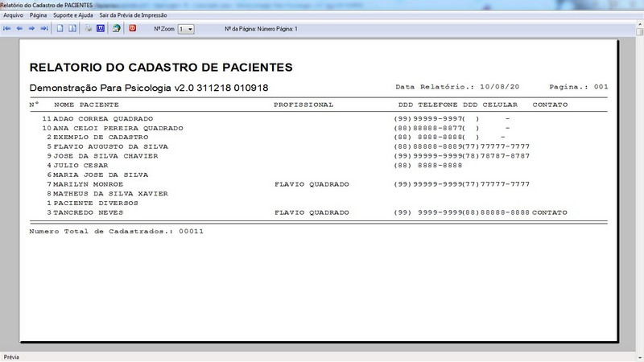
Task: Select patient row 'ADAO CORREA QUADRADO'
Action: coord(103,118)
